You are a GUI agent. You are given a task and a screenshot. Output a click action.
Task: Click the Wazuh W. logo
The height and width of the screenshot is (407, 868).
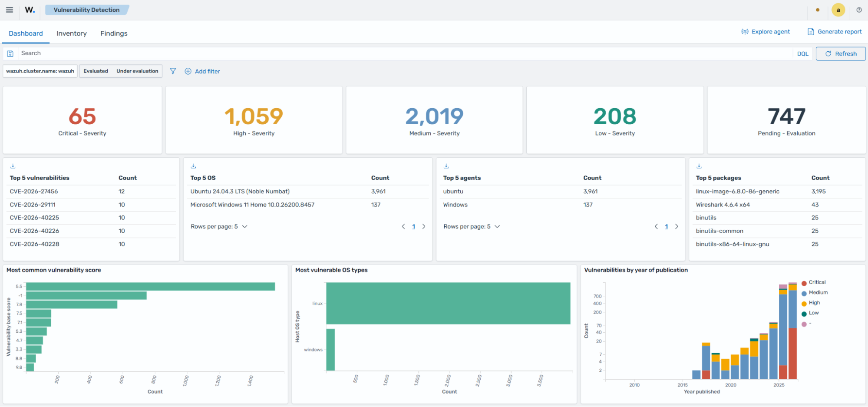pos(30,10)
